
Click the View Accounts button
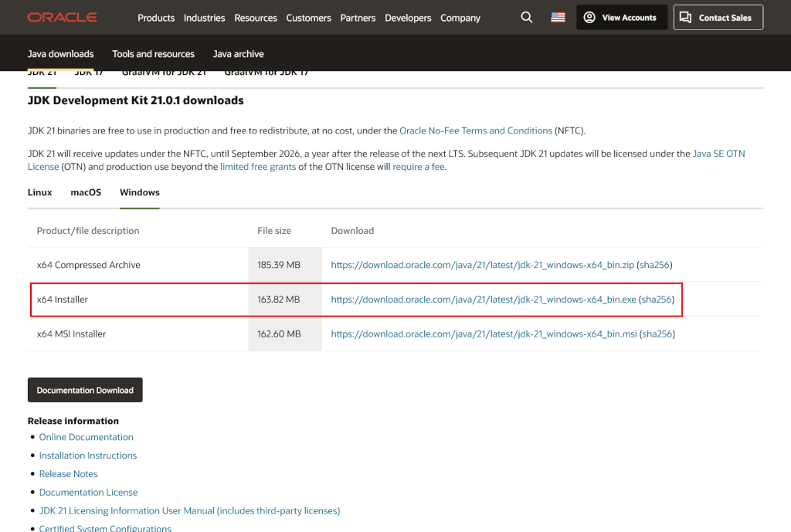click(x=622, y=18)
